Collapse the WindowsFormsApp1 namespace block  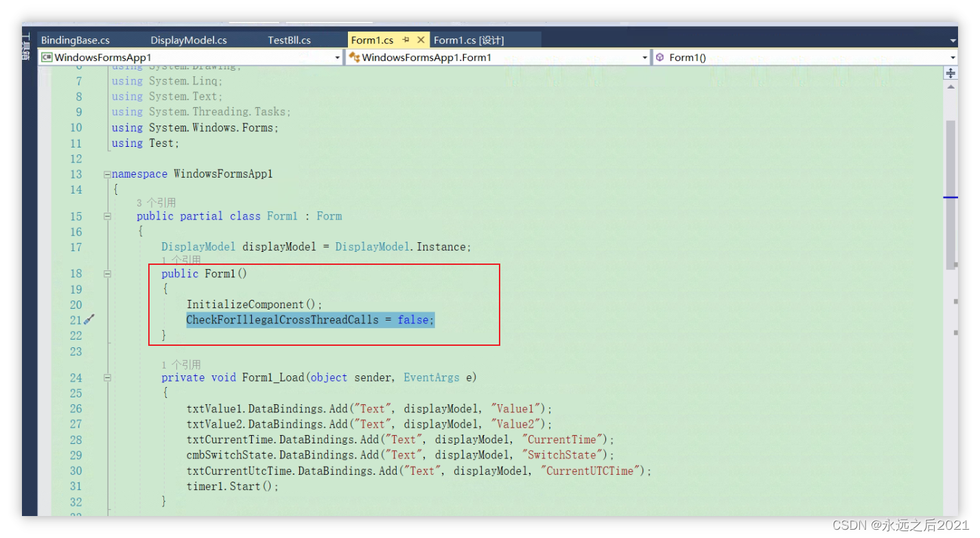(107, 174)
